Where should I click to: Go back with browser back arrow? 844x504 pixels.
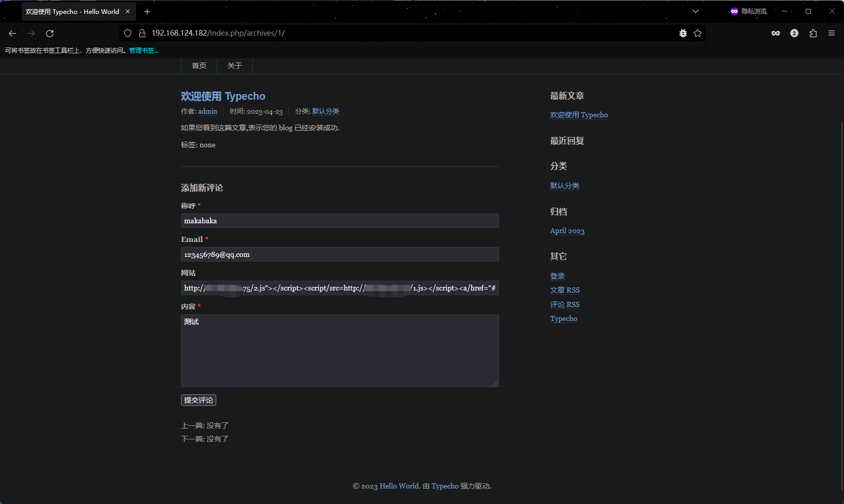(x=12, y=33)
